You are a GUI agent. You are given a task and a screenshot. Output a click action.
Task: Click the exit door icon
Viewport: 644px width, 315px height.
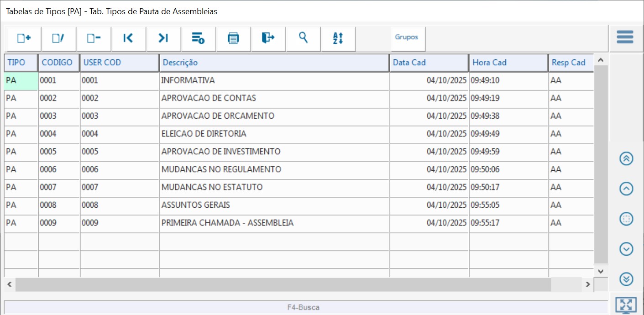pyautogui.click(x=268, y=38)
